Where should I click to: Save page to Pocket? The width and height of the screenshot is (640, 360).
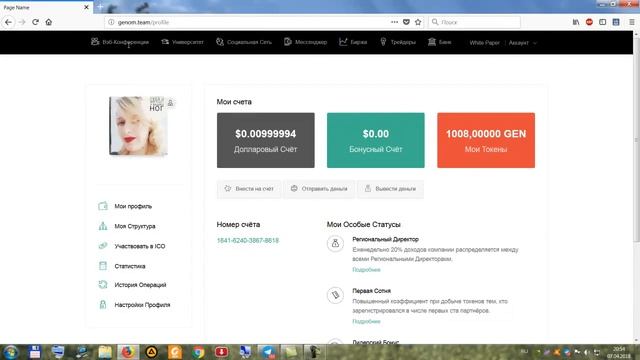click(406, 22)
